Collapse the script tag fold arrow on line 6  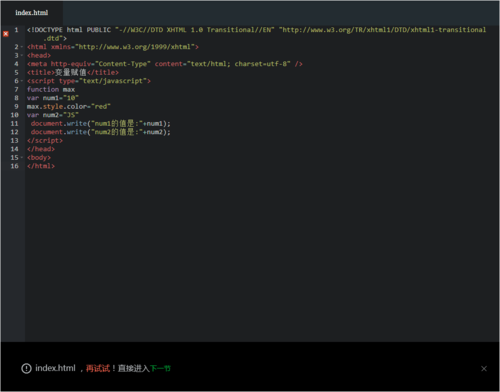tap(22, 81)
